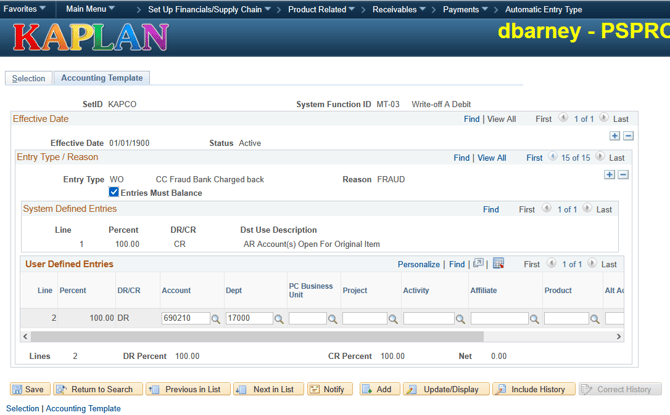Screen dimensions: 670x415
Task: Show next Entry Type row arrow
Action: (x=600, y=157)
